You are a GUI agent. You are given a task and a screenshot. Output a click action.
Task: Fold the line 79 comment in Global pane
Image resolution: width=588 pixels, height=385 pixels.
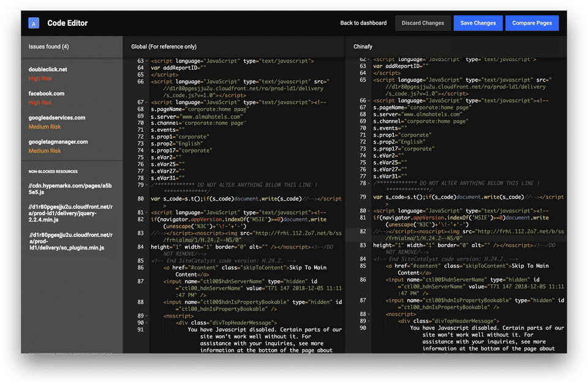pyautogui.click(x=147, y=185)
